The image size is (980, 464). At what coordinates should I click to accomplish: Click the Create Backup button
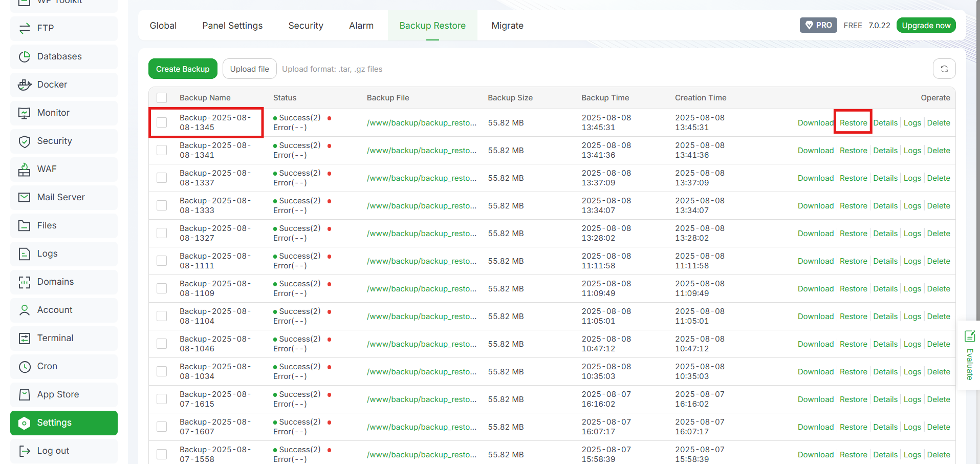coord(183,68)
